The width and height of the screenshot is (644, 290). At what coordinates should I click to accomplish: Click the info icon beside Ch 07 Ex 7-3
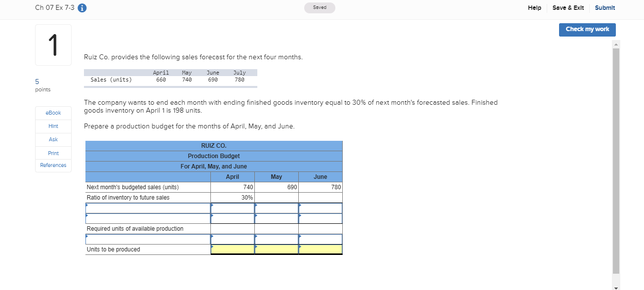tap(82, 8)
